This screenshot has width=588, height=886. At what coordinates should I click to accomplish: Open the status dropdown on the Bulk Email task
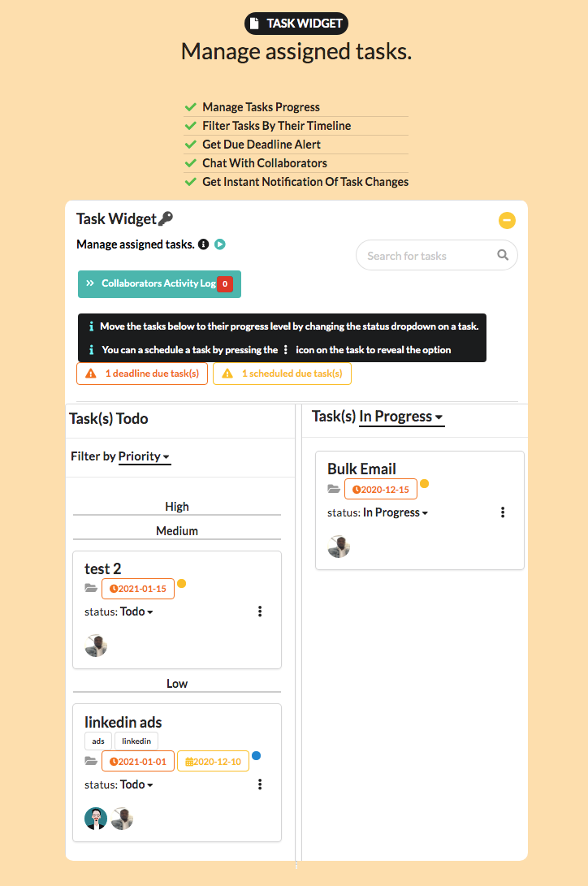coord(396,512)
